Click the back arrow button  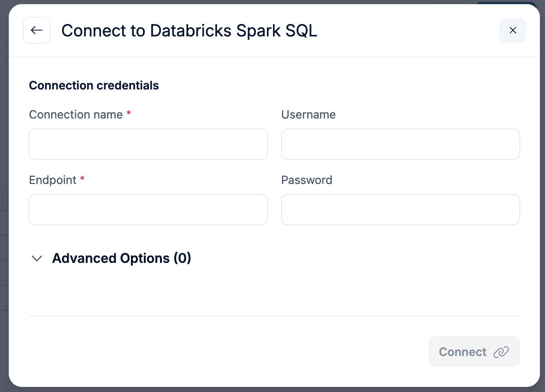coord(36,30)
